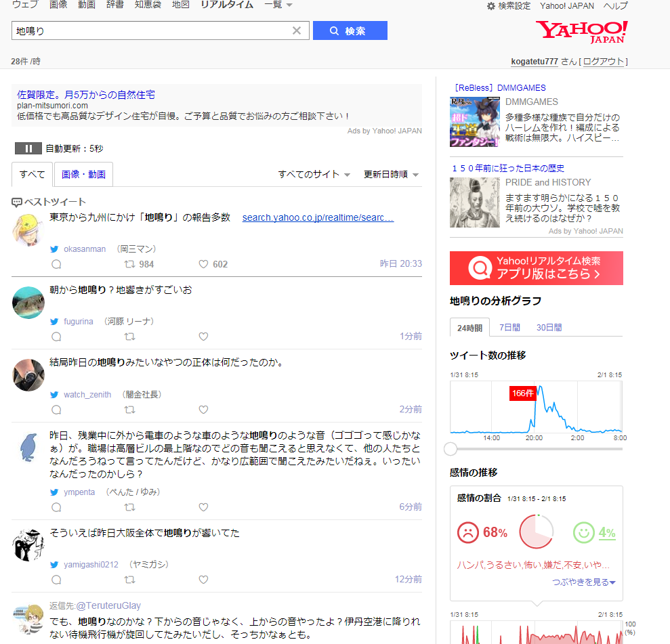This screenshot has width=670, height=644.
Task: Like yamigashi0212's tweet
Action: coord(203,580)
